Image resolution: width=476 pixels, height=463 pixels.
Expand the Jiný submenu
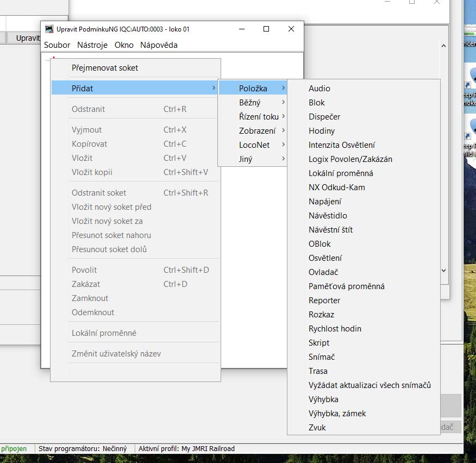pyautogui.click(x=246, y=159)
